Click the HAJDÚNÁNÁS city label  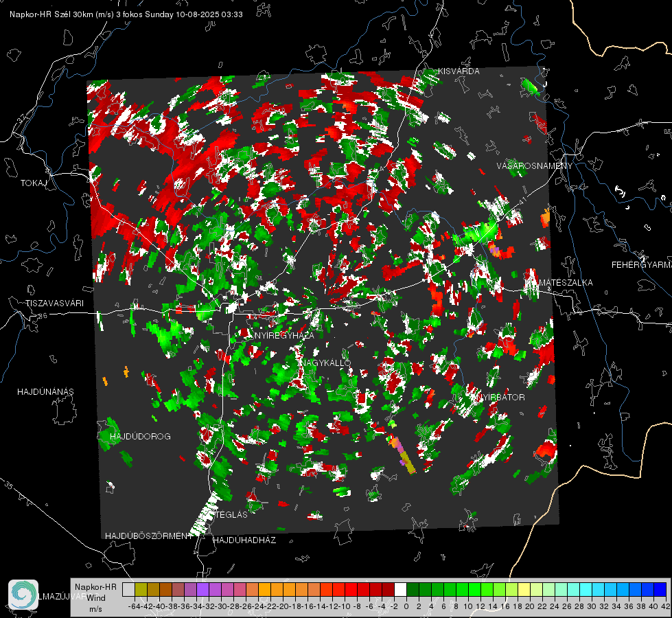click(x=45, y=392)
